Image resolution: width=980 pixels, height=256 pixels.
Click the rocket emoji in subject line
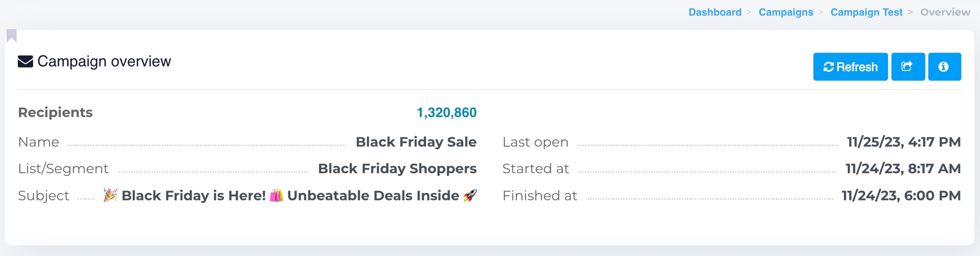click(470, 195)
